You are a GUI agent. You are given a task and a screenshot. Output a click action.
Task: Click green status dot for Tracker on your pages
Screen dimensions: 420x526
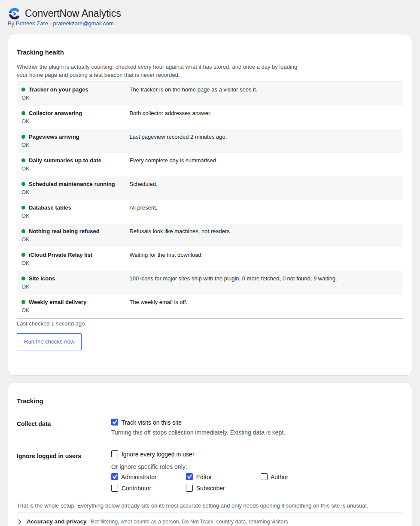point(24,89)
